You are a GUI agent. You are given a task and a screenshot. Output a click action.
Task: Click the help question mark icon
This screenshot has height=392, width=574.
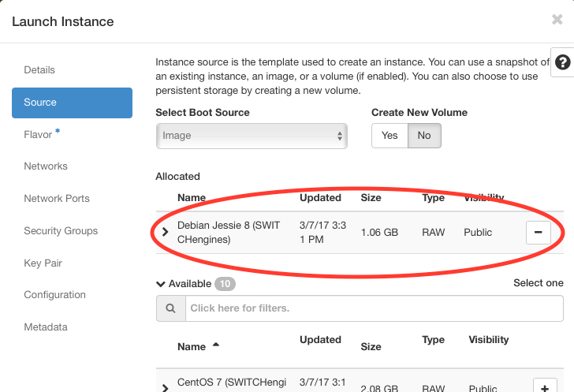(562, 64)
